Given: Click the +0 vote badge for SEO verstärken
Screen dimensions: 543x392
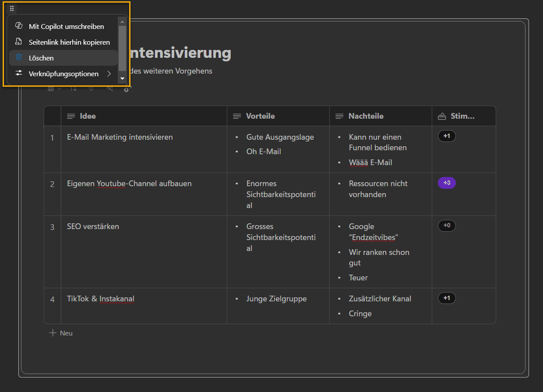Looking at the screenshot, I should point(447,226).
